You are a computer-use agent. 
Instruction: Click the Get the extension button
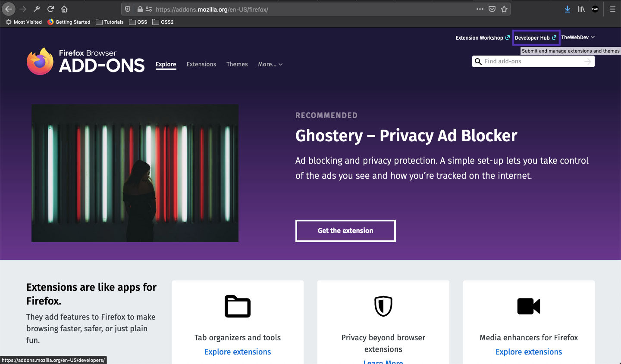click(345, 231)
